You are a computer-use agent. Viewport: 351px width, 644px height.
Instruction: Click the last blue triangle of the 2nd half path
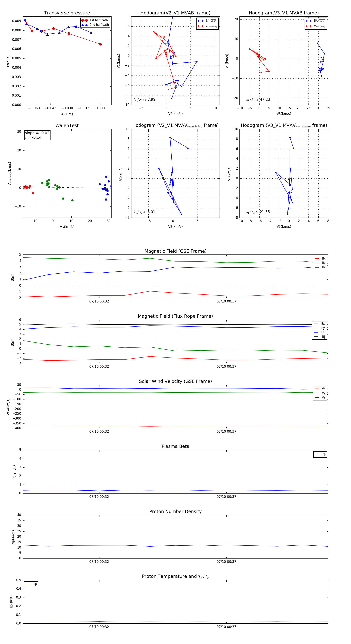[91, 33]
